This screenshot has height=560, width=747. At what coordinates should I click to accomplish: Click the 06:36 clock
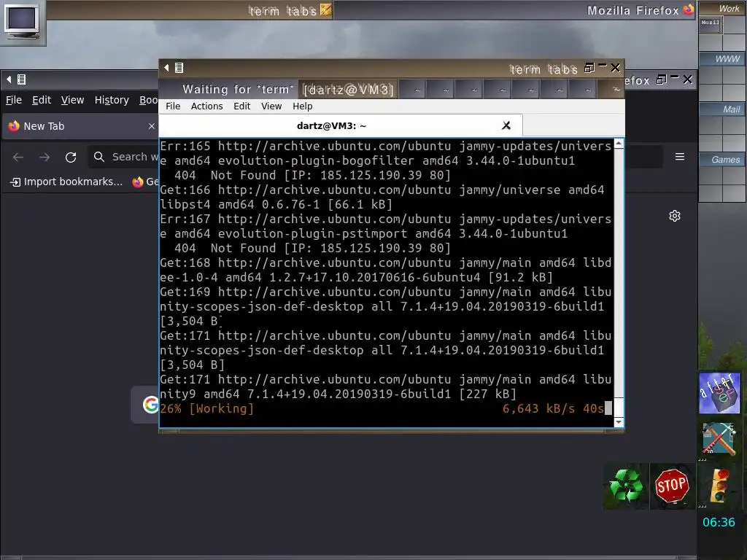pyautogui.click(x=719, y=522)
